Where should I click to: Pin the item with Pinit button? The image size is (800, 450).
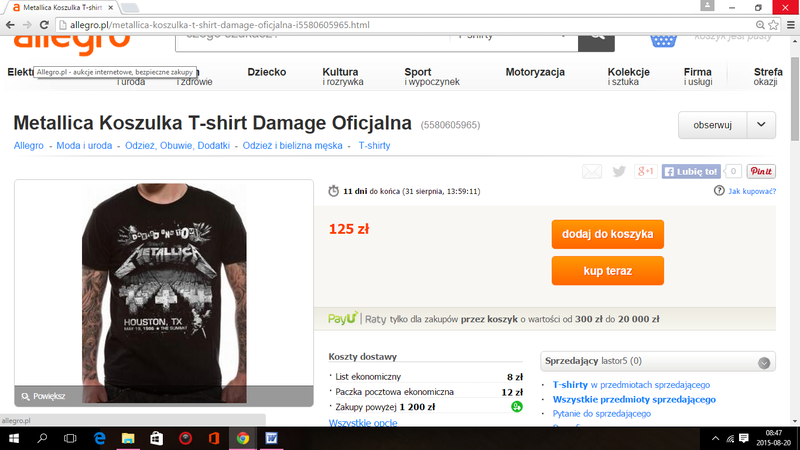pos(761,171)
